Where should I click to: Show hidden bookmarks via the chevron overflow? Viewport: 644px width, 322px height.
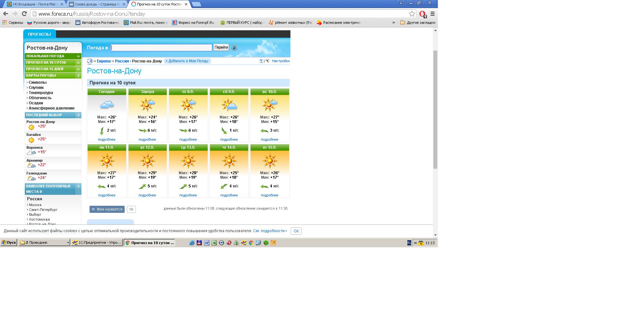pyautogui.click(x=393, y=23)
